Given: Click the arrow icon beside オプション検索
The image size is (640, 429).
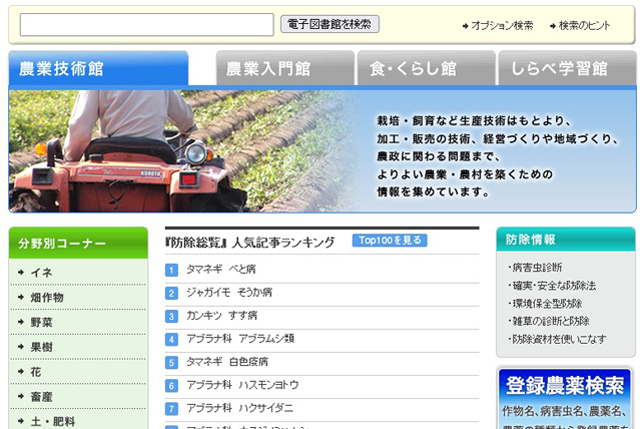Looking at the screenshot, I should (x=465, y=26).
